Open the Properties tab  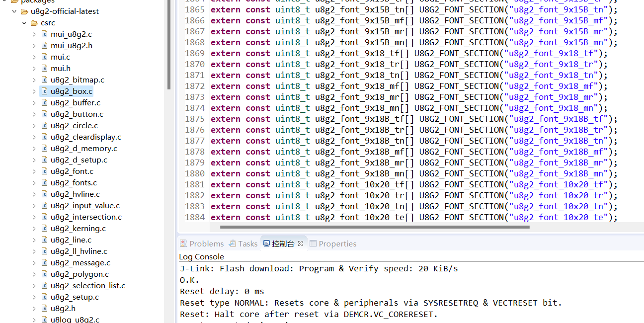[333, 243]
